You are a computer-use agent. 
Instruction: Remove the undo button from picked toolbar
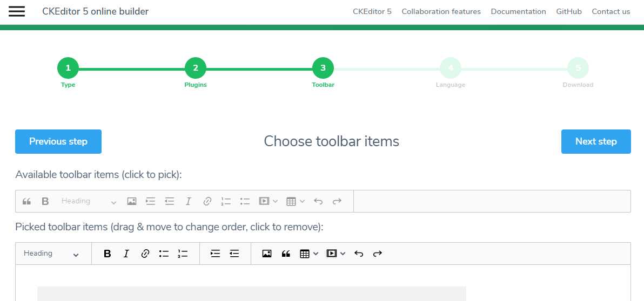359,254
